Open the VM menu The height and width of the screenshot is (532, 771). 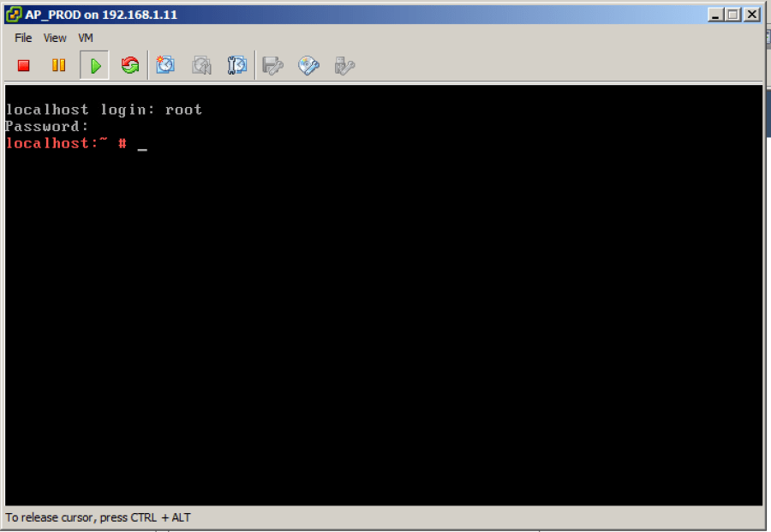pyautogui.click(x=86, y=38)
